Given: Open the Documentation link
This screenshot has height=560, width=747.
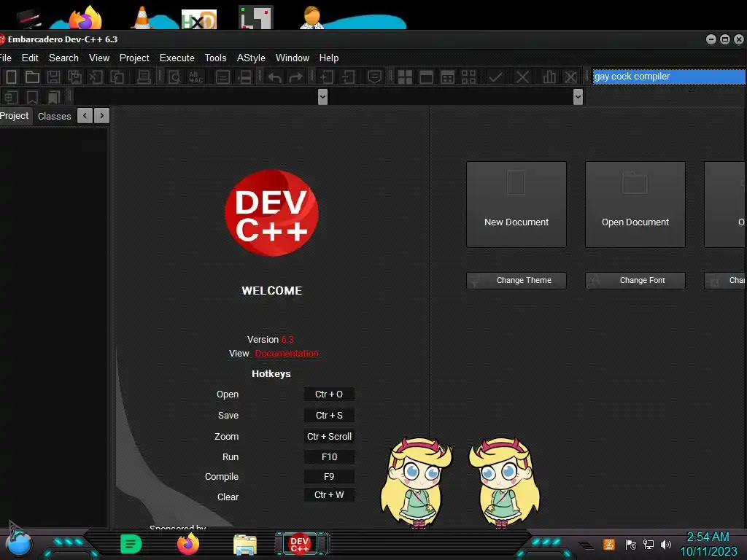Looking at the screenshot, I should pos(287,354).
